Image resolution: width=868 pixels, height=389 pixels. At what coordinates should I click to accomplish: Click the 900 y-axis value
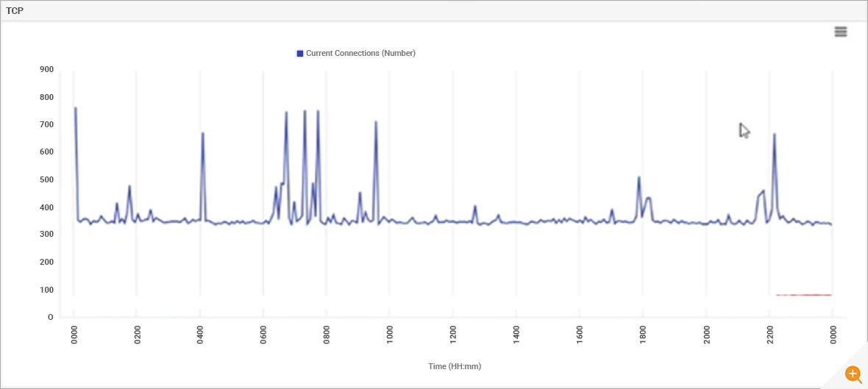pos(46,69)
